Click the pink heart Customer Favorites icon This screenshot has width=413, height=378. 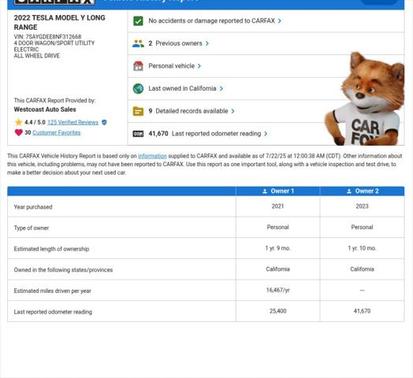click(19, 132)
